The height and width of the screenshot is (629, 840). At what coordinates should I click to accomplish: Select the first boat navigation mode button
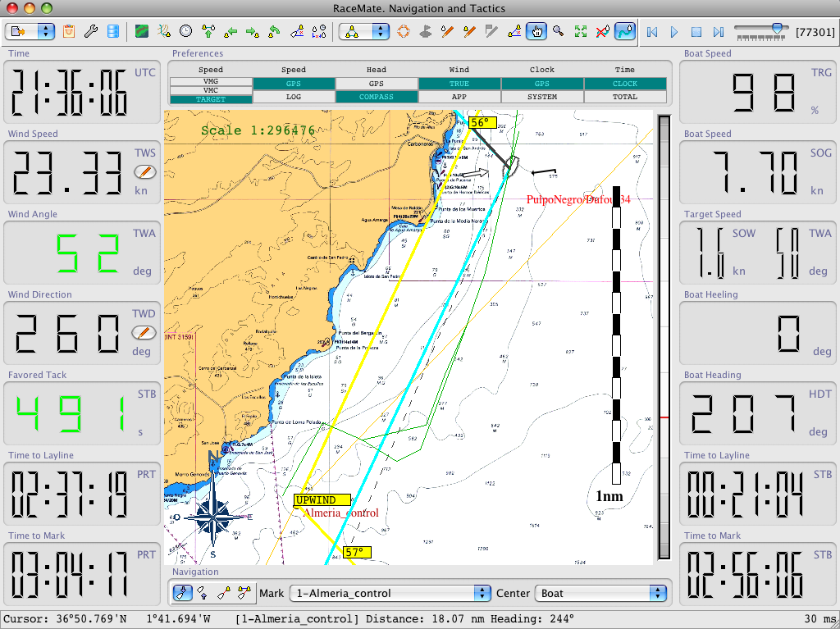tap(182, 593)
